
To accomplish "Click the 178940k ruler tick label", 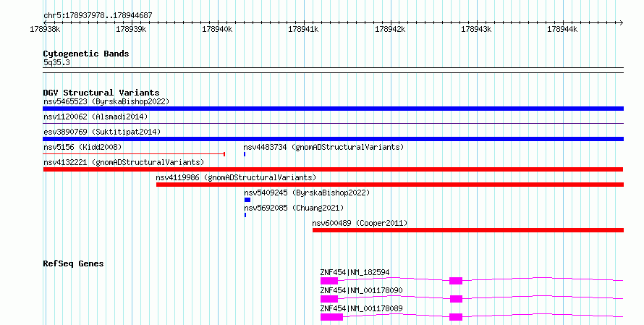I will (217, 29).
